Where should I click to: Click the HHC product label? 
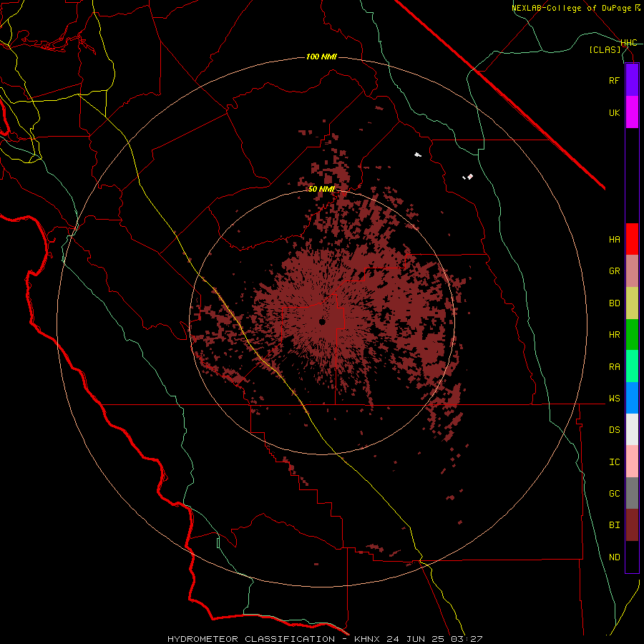629,43
